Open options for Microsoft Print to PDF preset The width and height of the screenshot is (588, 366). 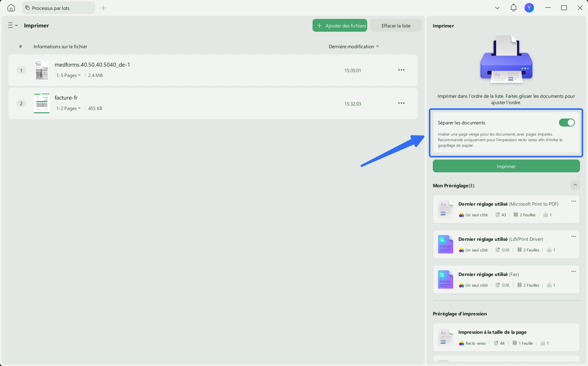574,201
